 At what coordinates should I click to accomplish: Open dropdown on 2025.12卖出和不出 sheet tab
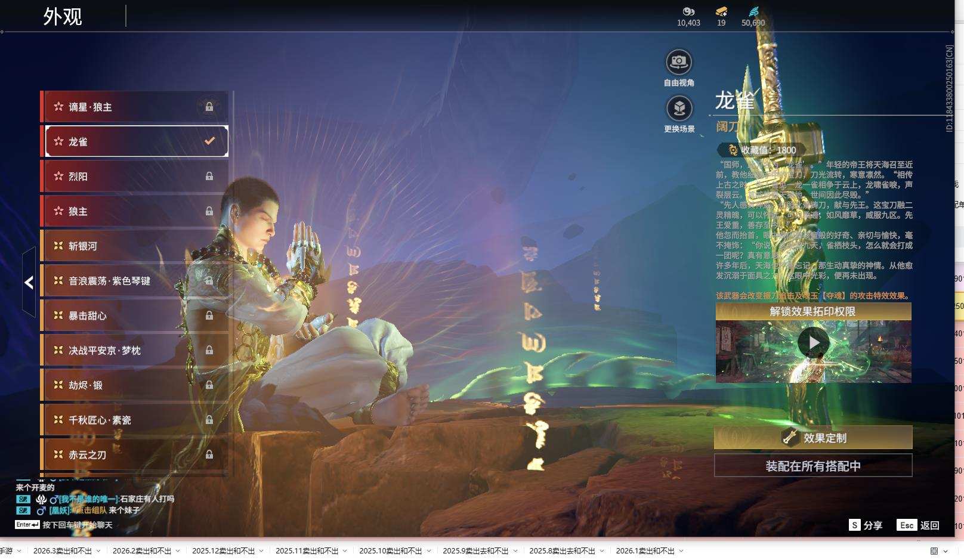[x=261, y=551]
